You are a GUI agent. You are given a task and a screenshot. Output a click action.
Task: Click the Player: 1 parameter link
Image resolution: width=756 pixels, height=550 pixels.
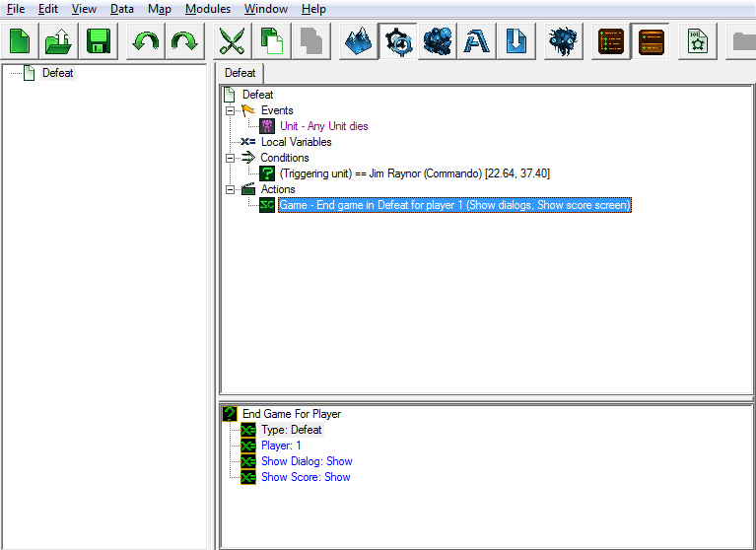pyautogui.click(x=281, y=446)
